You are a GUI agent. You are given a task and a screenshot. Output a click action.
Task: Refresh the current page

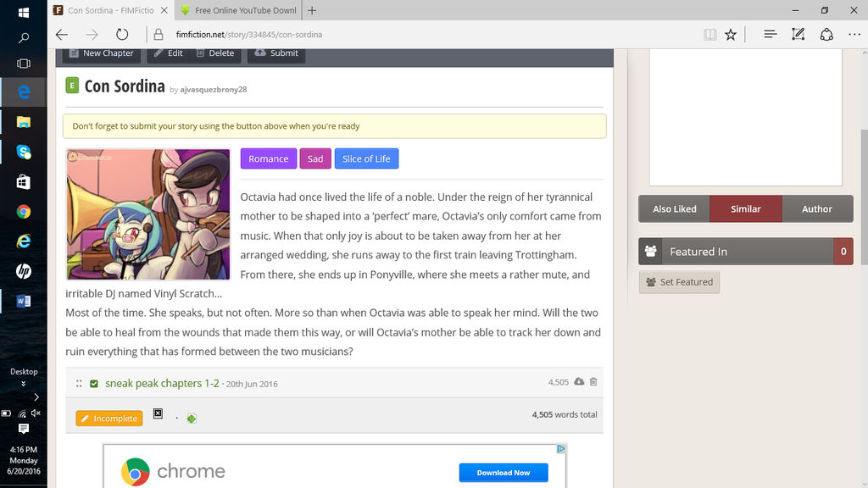coord(122,34)
